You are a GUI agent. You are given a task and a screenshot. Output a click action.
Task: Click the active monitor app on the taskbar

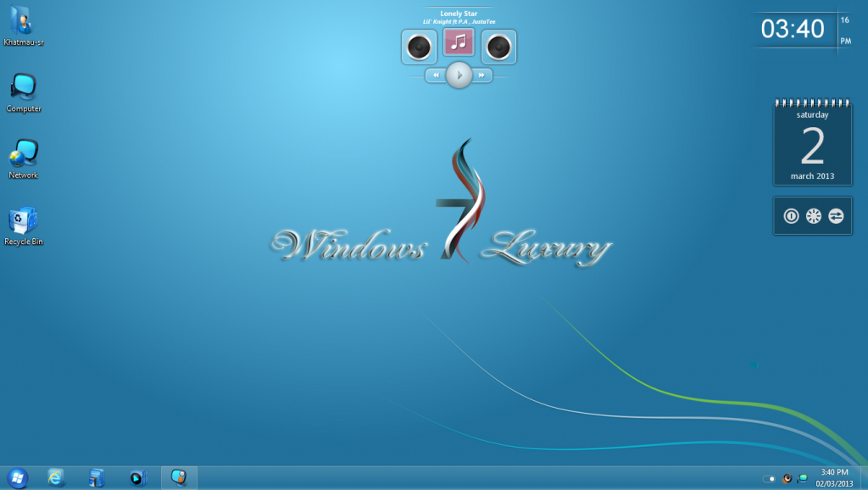click(178, 477)
